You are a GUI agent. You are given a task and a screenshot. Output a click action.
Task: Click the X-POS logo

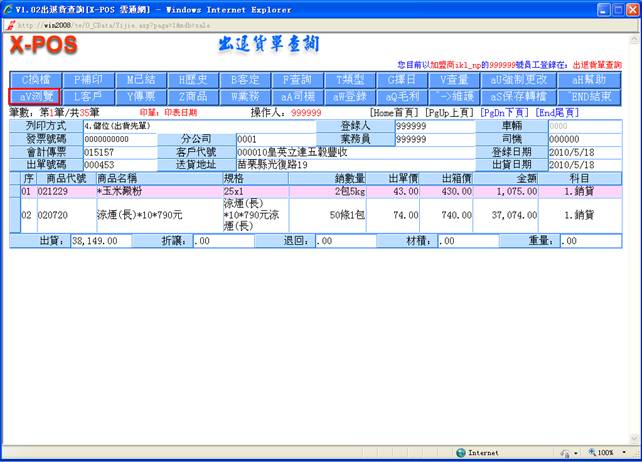pyautogui.click(x=42, y=46)
